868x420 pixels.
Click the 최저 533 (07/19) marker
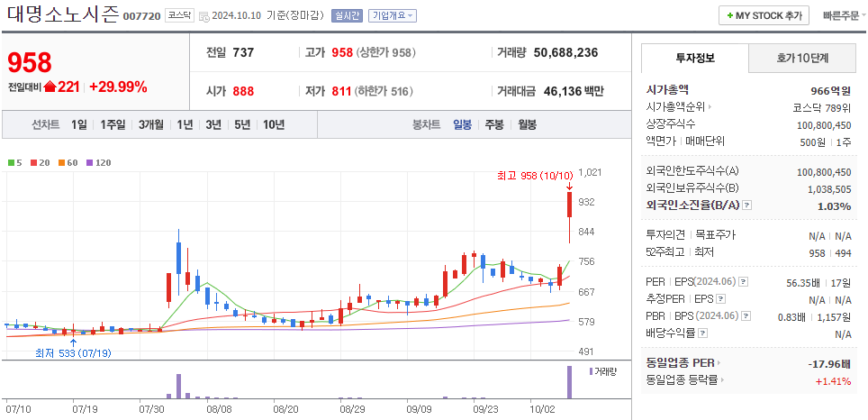pyautogui.click(x=73, y=352)
